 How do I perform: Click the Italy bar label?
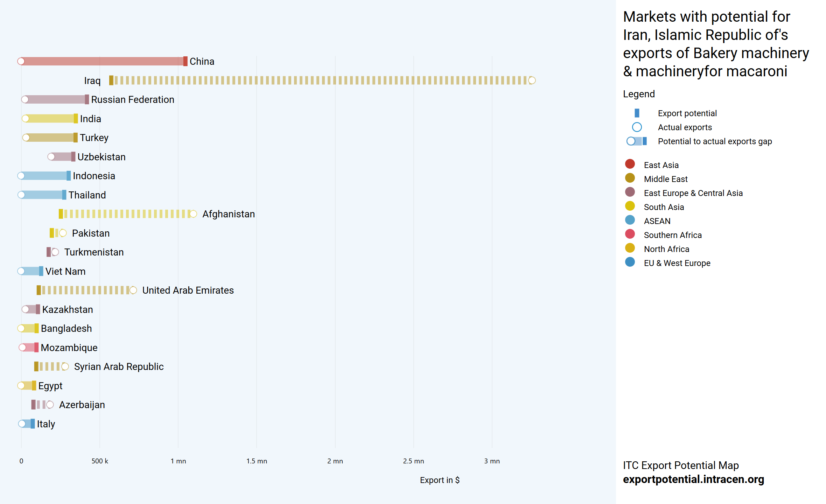[46, 424]
